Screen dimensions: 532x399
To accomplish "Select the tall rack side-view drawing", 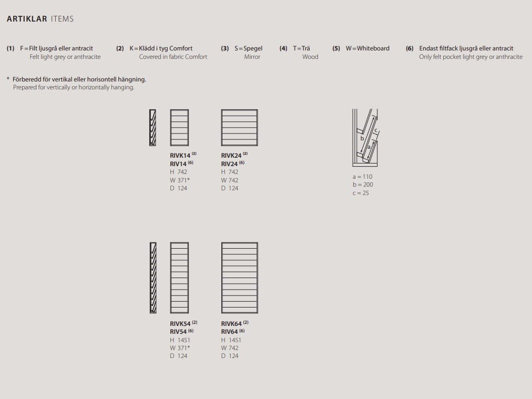I will [x=152, y=278].
